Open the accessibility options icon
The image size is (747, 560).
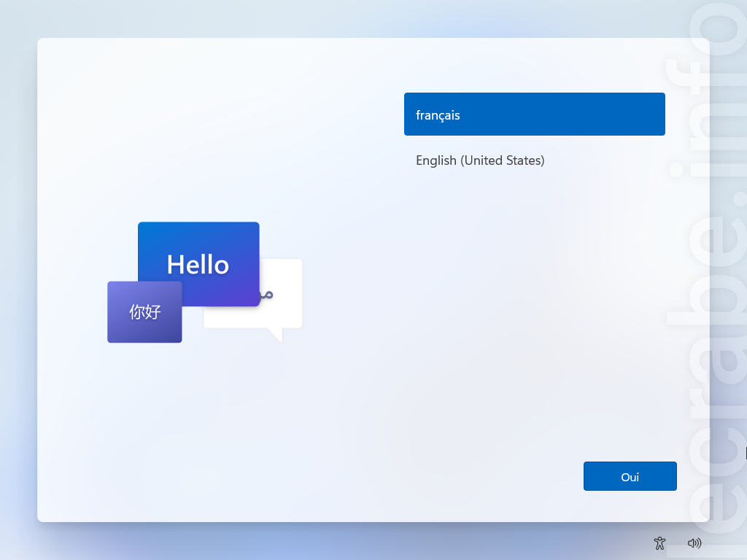pos(659,542)
